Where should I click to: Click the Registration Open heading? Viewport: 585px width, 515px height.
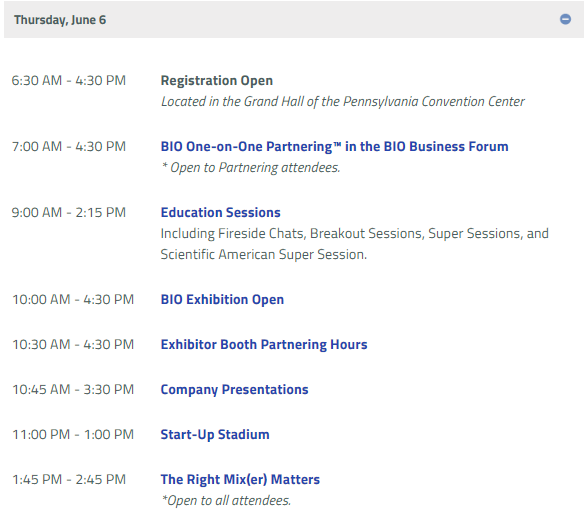tap(216, 81)
